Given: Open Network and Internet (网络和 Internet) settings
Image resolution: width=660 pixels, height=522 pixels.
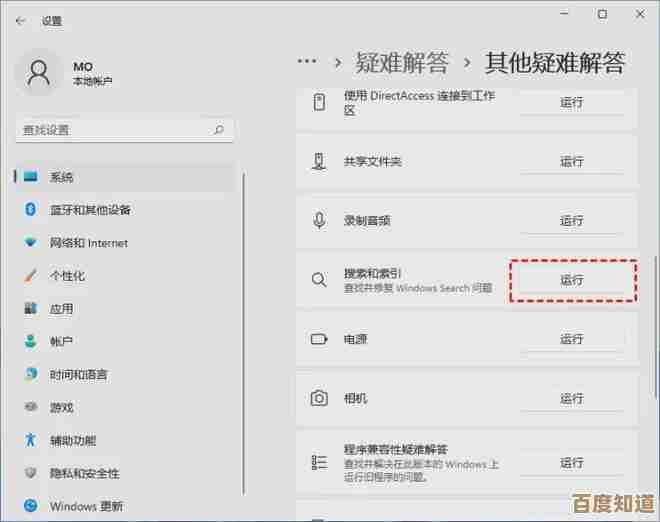Looking at the screenshot, I should click(x=88, y=243).
